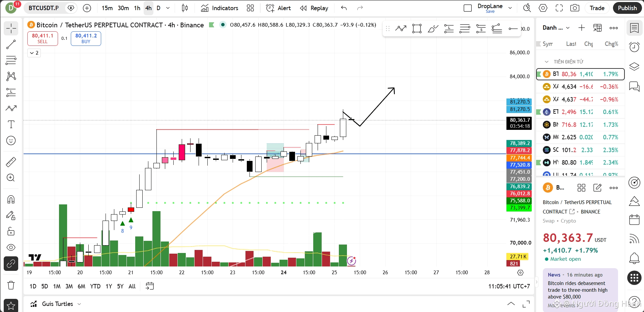Add symbol to watchlist
644x312 pixels.
pos(582,28)
